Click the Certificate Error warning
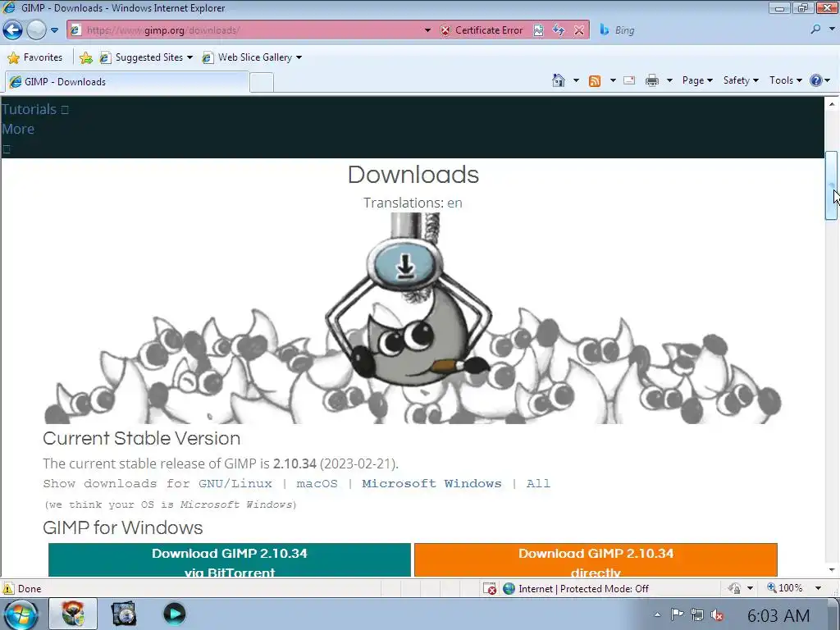Viewport: 840px width, 630px height. point(481,30)
